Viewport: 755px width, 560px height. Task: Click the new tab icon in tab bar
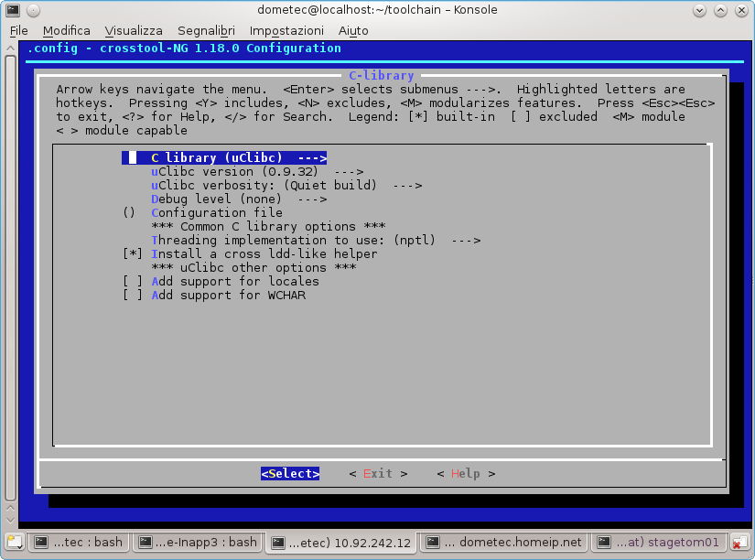[14, 542]
